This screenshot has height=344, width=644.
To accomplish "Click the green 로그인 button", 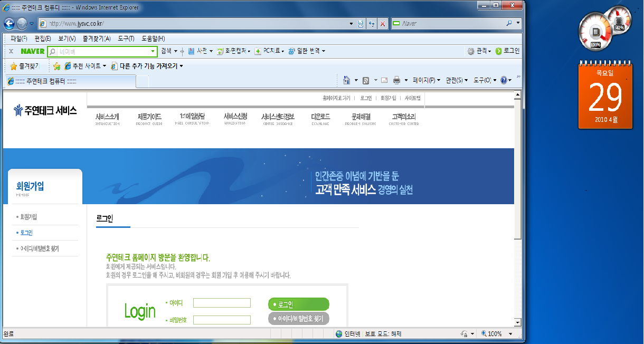I will (298, 304).
